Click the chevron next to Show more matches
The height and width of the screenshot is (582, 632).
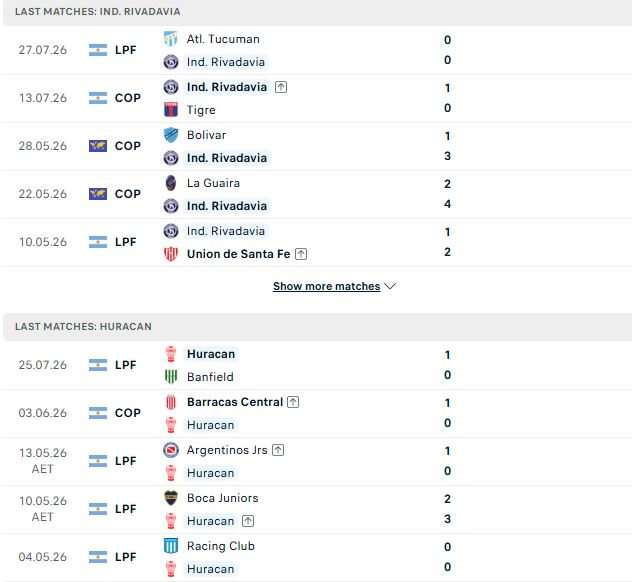pos(390,286)
